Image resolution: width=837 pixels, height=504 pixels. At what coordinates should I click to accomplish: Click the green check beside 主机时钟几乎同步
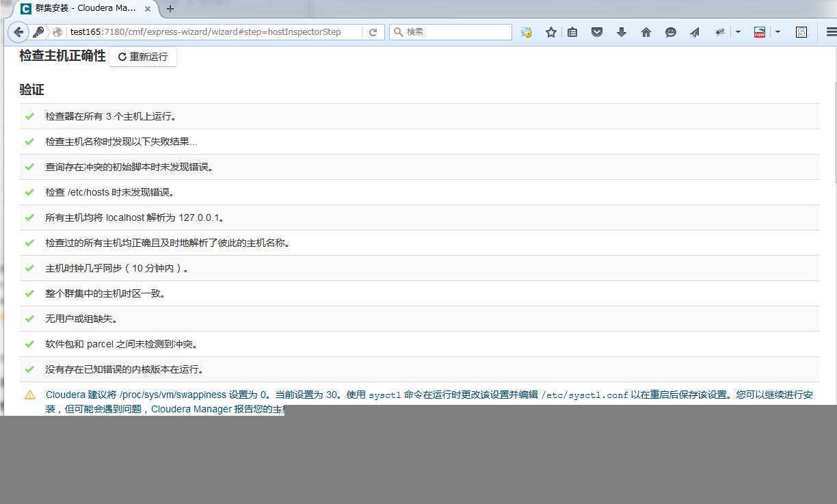pyautogui.click(x=29, y=268)
